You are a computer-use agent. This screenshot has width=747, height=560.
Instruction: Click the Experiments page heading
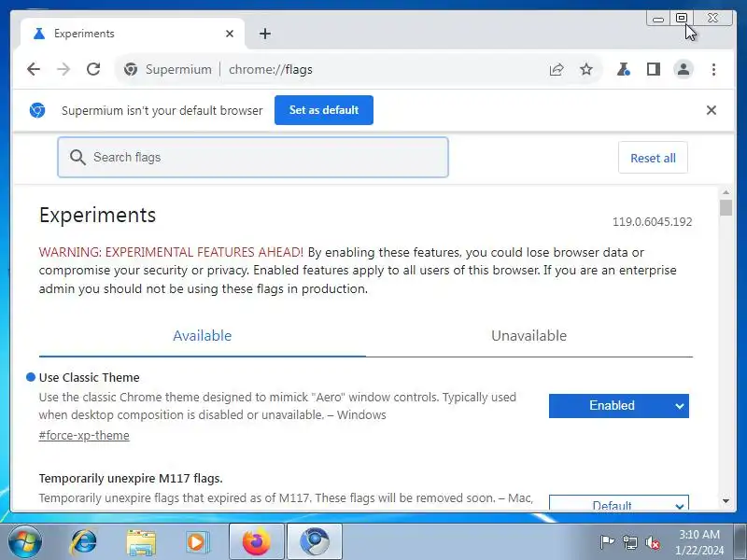point(98,216)
